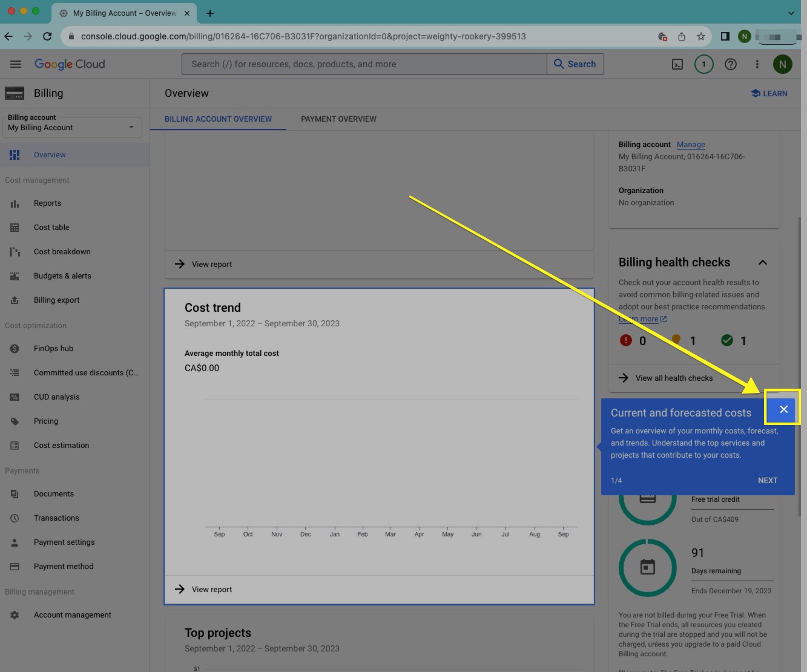Click the CA$0.00 average cost value
The width and height of the screenshot is (807, 672).
coord(202,368)
